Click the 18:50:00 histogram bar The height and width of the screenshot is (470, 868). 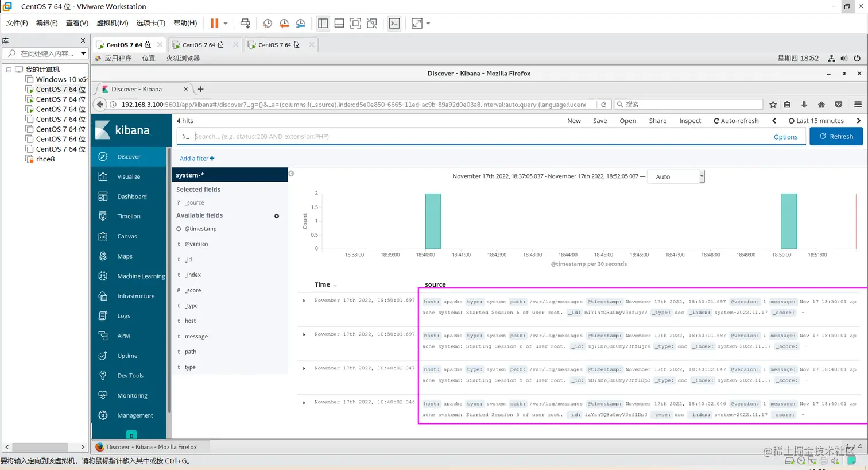[x=789, y=221]
